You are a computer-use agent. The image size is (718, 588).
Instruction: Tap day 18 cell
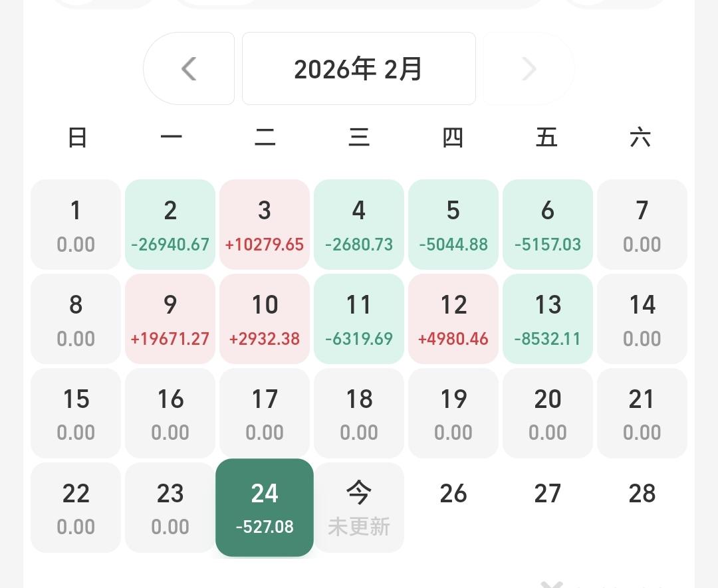coord(359,413)
